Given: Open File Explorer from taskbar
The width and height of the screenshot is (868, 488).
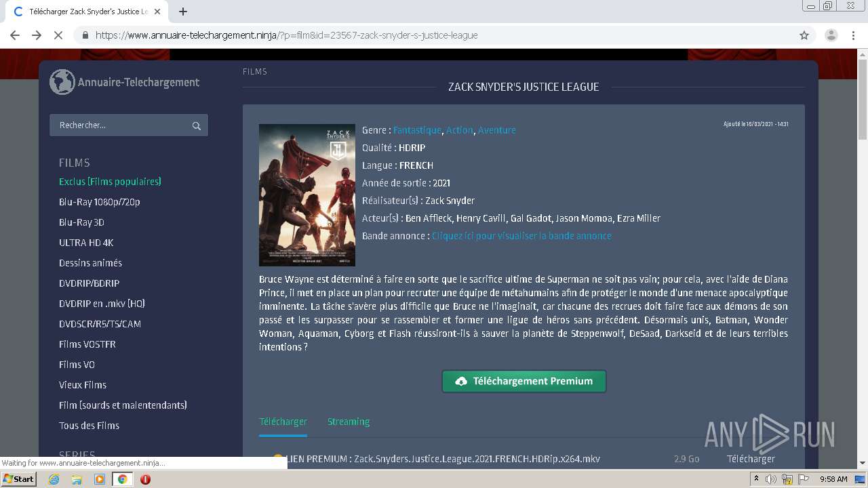Looking at the screenshot, I should click(77, 479).
